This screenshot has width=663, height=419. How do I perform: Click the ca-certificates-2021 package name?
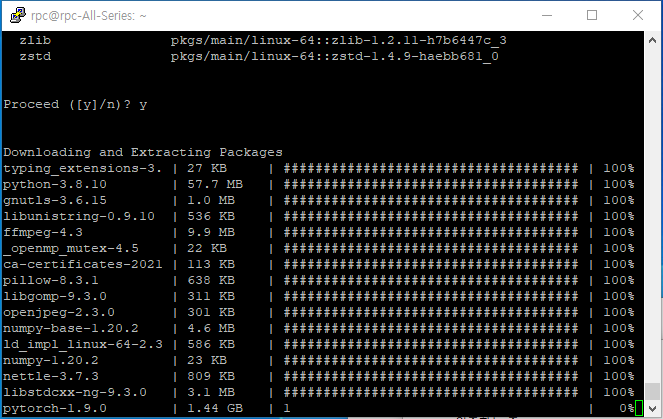tap(82, 264)
